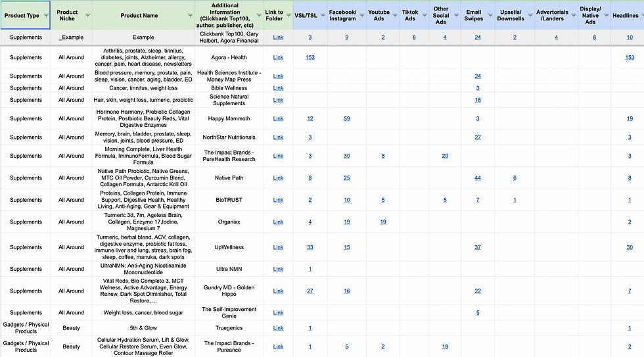Select the _Example niche cell

coord(71,37)
